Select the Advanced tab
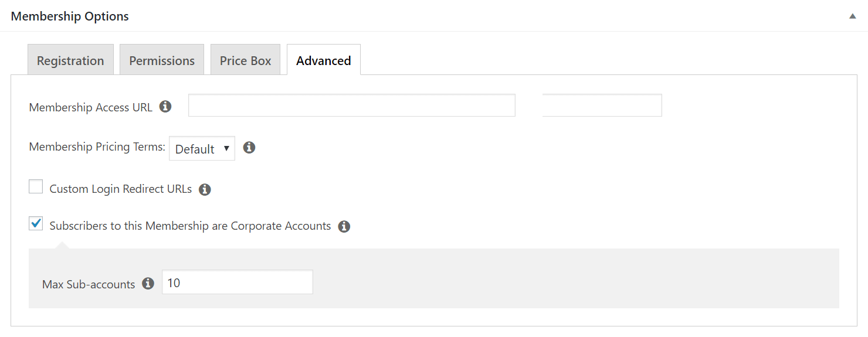The image size is (868, 337). (x=324, y=60)
